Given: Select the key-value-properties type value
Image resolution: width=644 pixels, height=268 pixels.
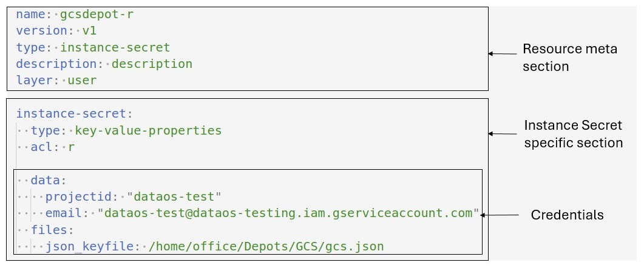Looking at the screenshot, I should [148, 130].
